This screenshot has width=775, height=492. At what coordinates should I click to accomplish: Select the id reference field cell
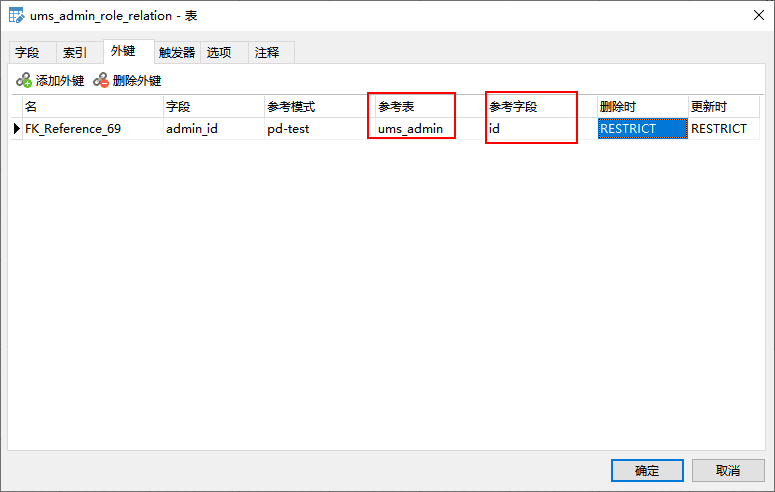click(x=542, y=129)
